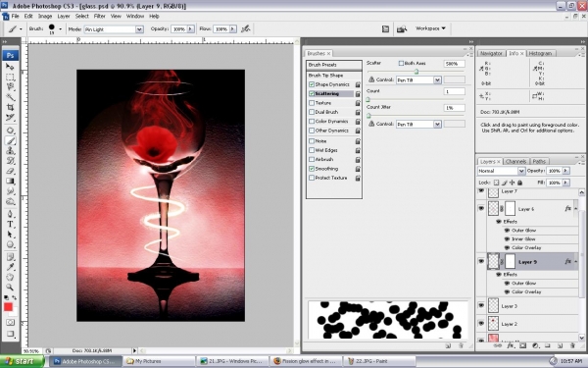Select the Eyedropper tool
Viewport: 588px width, 368px height.
click(10, 267)
